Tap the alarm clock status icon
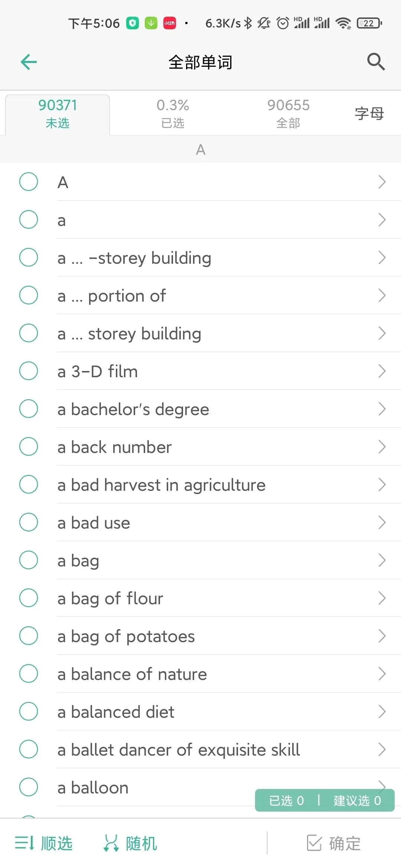401x868 pixels. coord(283,23)
